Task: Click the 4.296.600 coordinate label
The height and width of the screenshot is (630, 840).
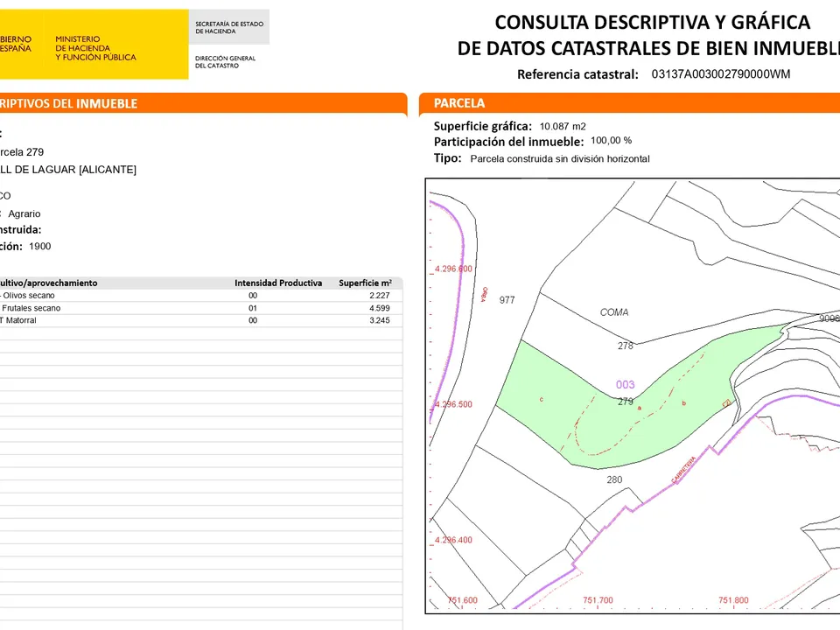Action: [x=453, y=269]
